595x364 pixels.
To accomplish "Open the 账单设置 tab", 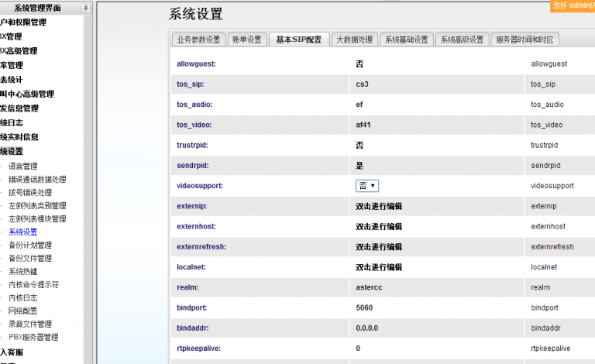I will pyautogui.click(x=247, y=39).
